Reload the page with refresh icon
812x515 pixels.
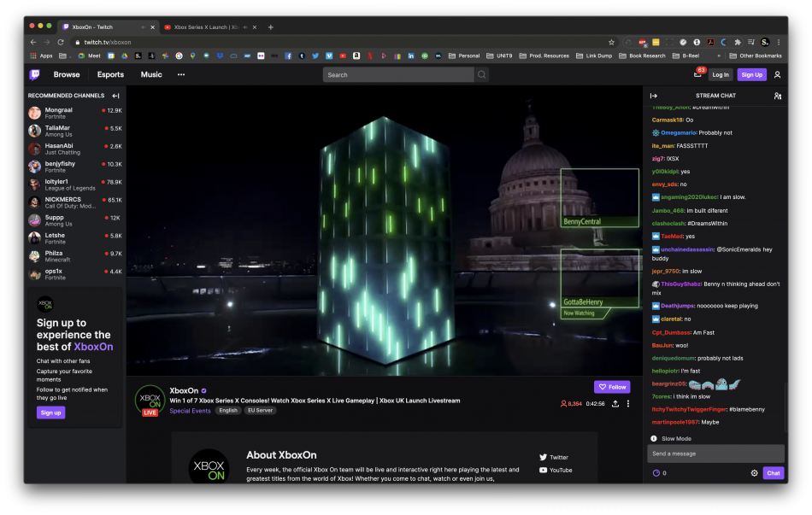coord(61,42)
